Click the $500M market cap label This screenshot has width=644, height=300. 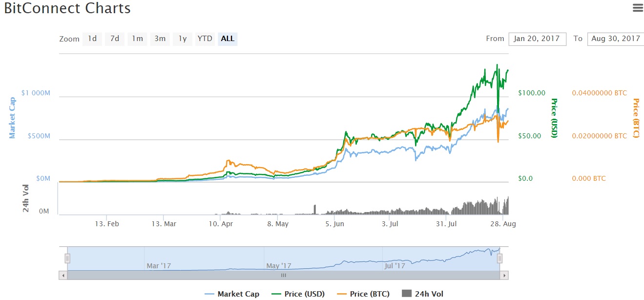39,136
